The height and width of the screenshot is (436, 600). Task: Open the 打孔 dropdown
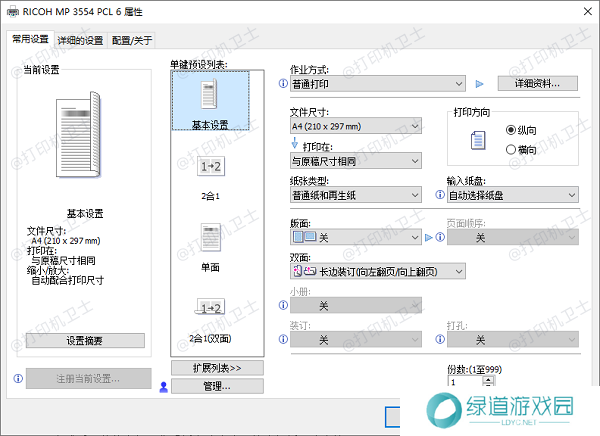(513, 340)
